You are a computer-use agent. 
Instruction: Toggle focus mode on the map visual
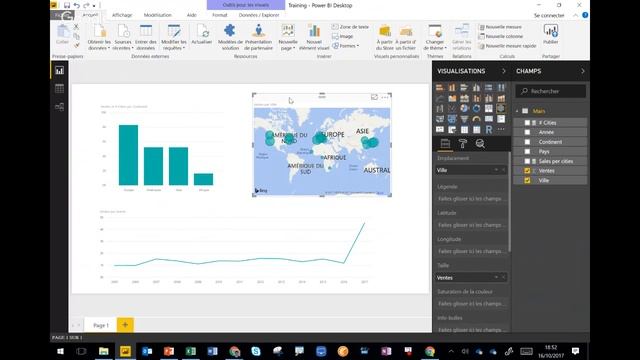(x=374, y=97)
